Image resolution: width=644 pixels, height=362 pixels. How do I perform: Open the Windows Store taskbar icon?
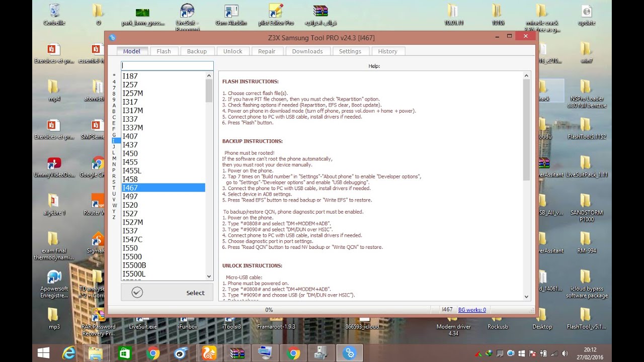124,353
